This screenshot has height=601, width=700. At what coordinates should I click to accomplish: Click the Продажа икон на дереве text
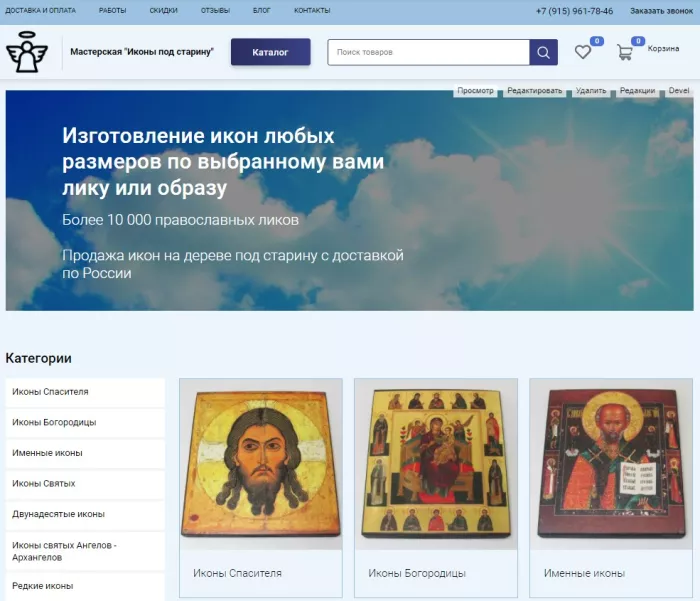tap(233, 264)
